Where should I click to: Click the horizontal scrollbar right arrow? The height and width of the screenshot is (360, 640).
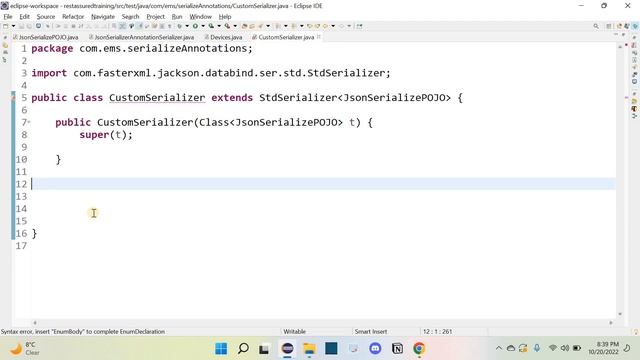pos(611,322)
